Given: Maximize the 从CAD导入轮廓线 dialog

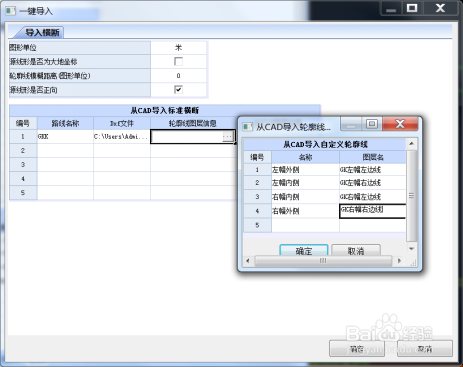Looking at the screenshot, I should (372, 124).
